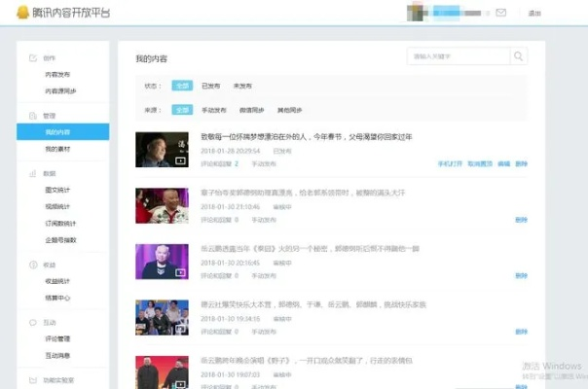The width and height of the screenshot is (588, 389).
Task: Open the mail envelope icon in header
Action: click(x=500, y=13)
